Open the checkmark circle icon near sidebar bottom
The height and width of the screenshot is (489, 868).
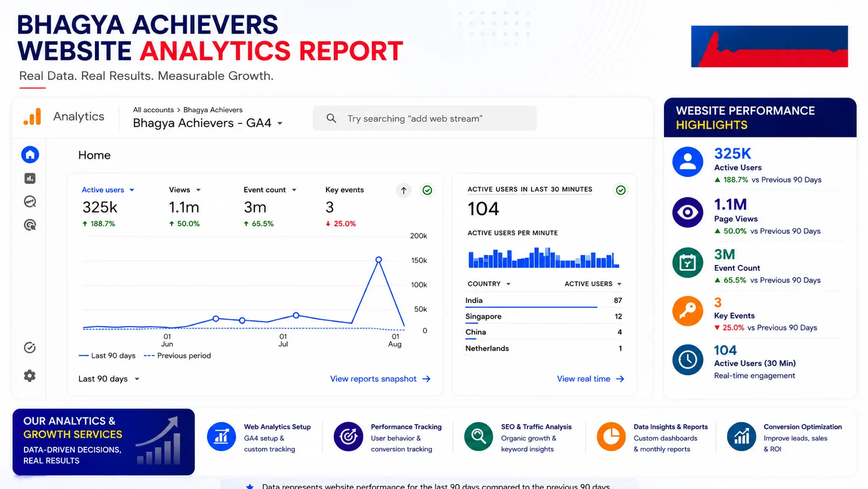pyautogui.click(x=30, y=348)
